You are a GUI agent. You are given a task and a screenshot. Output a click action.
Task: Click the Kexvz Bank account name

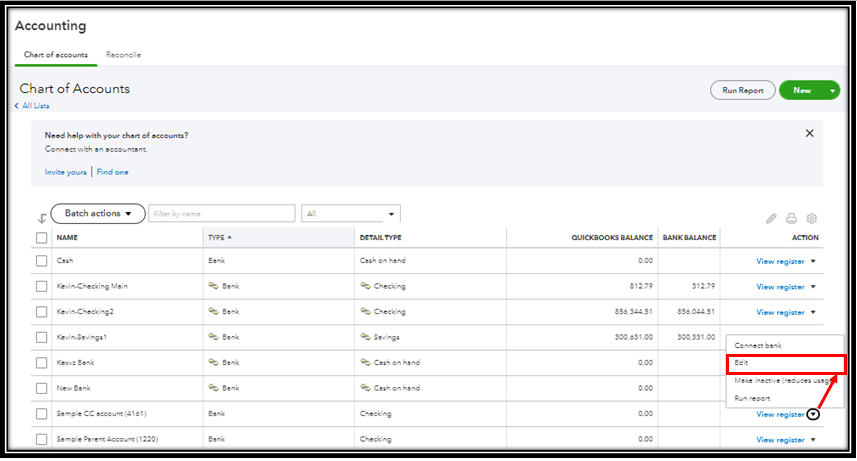pyautogui.click(x=75, y=363)
